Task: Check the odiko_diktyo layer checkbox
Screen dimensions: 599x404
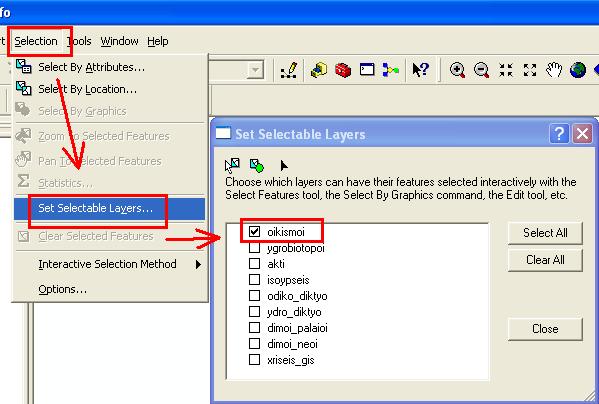Action: click(x=254, y=296)
